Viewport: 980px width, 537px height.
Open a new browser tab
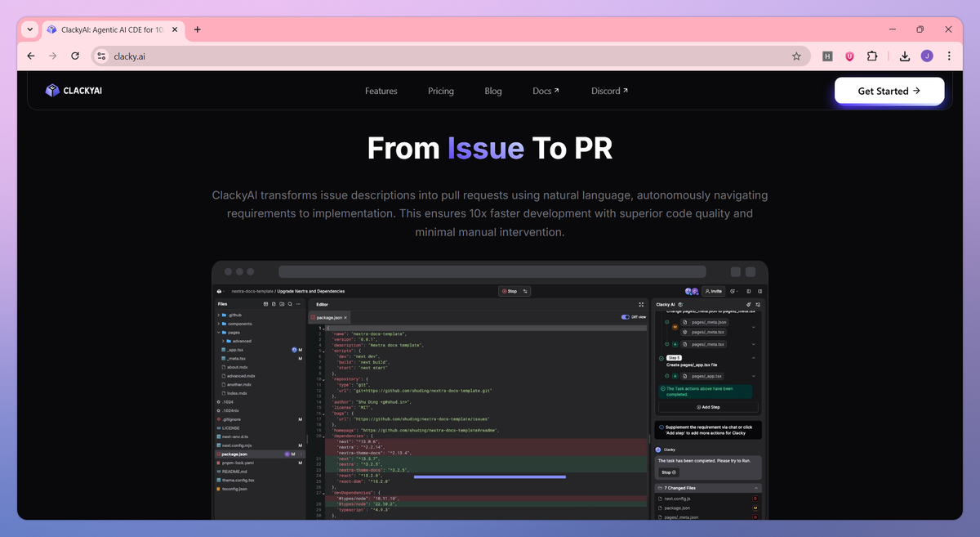(198, 29)
